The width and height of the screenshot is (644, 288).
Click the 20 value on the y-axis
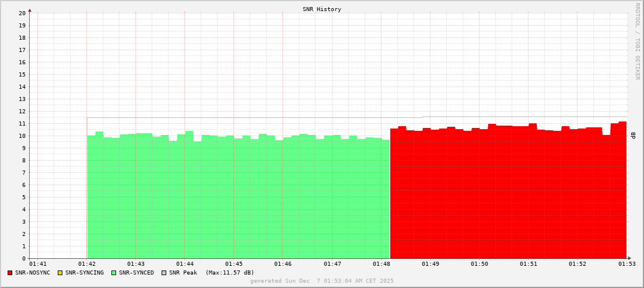click(22, 13)
